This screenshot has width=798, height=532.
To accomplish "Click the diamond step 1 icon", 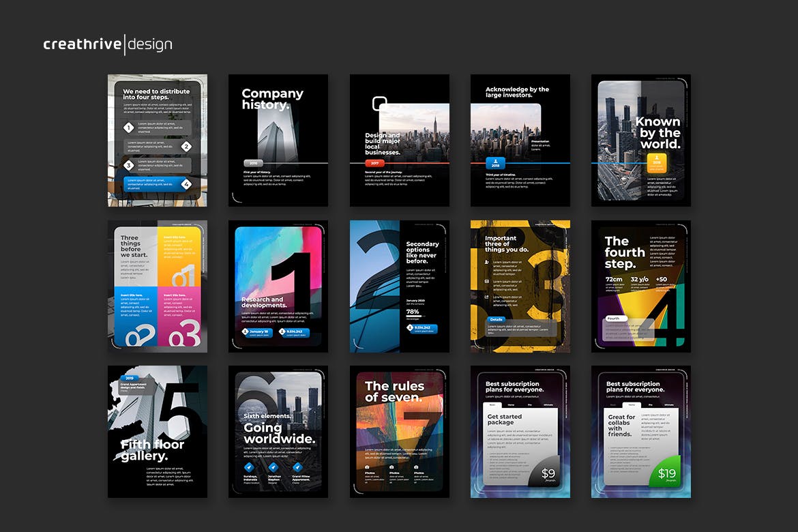I will 128,128.
